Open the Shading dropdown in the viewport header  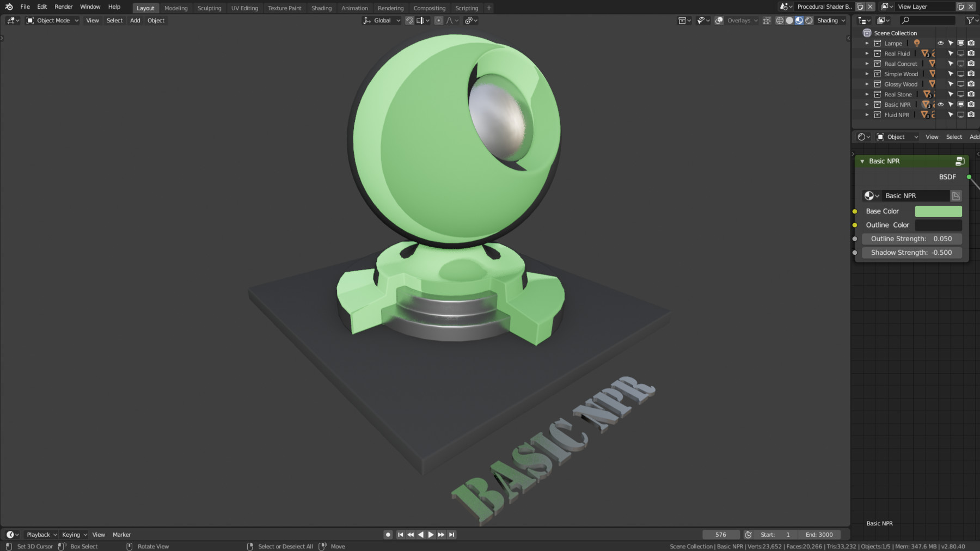pos(830,20)
